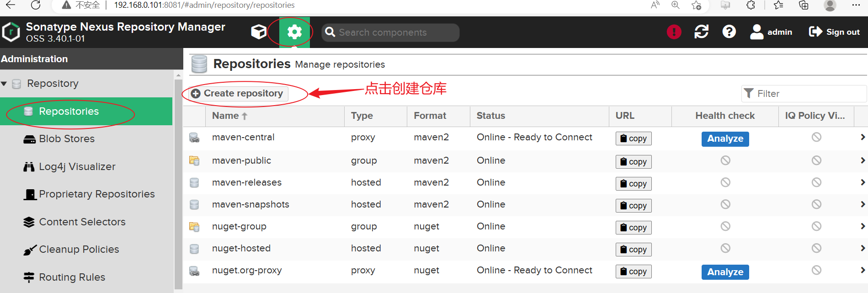The height and width of the screenshot is (293, 868).
Task: Click the URL column header
Action: pos(640,116)
